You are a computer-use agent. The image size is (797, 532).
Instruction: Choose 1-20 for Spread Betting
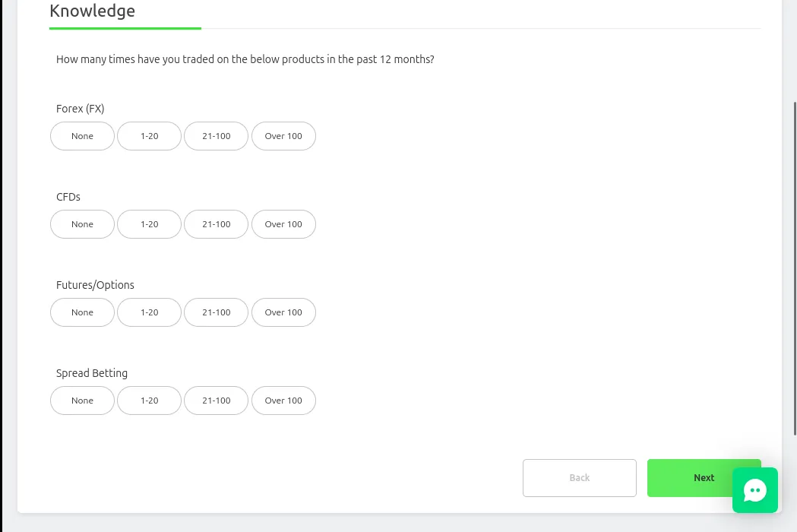click(150, 401)
